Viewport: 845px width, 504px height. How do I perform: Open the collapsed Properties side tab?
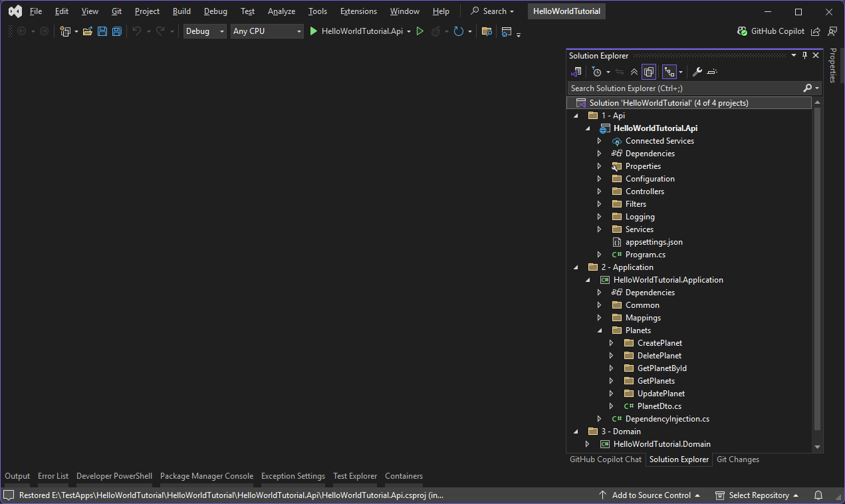tap(832, 66)
